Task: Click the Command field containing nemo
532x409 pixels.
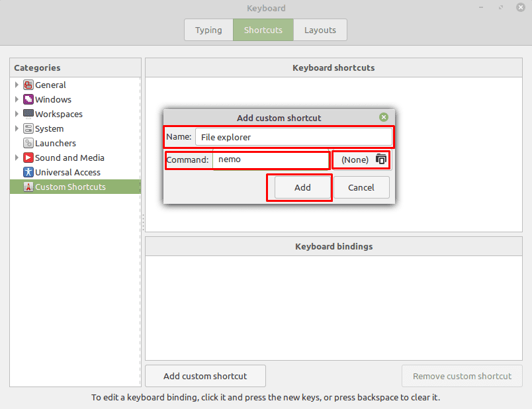Action: point(271,159)
